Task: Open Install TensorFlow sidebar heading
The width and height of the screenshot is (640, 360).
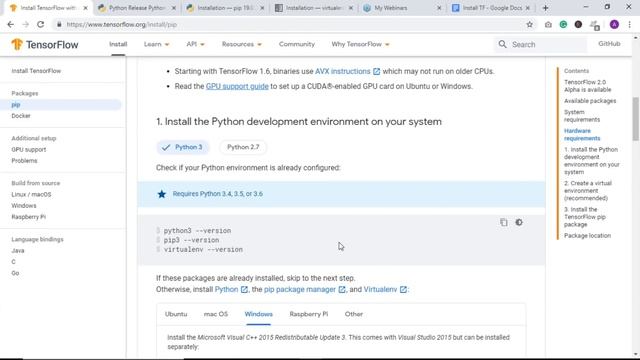Action: point(36,71)
